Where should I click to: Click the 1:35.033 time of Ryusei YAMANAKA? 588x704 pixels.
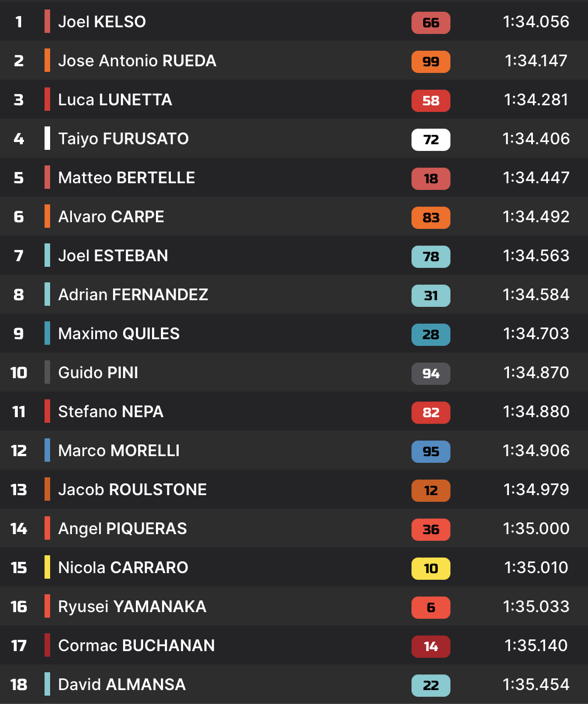(536, 607)
